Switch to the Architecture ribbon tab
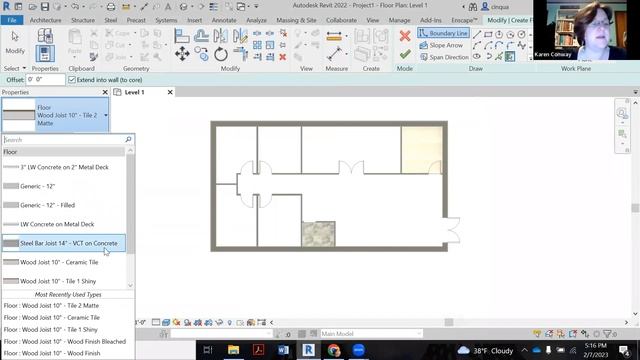The image size is (640, 360). click(x=45, y=20)
